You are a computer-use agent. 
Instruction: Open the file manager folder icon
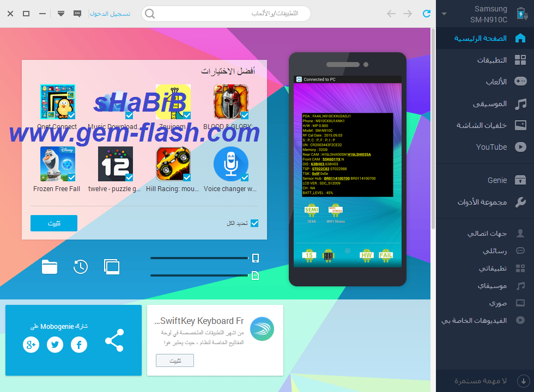coord(50,267)
